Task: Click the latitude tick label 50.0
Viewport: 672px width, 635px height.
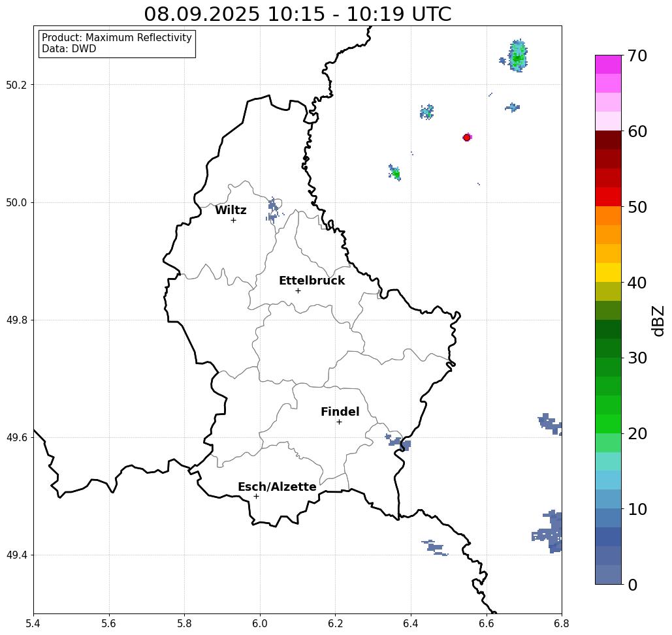Action: 16,202
